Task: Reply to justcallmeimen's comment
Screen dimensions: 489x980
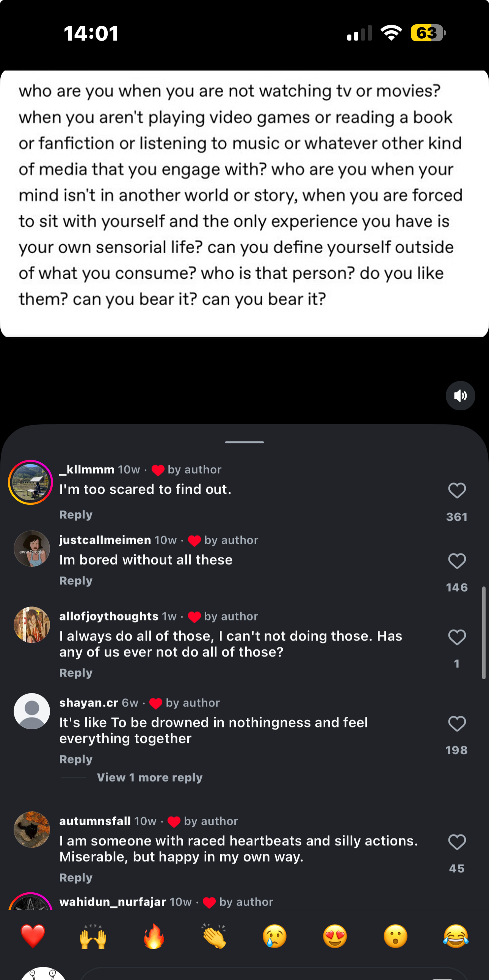Action: [x=76, y=581]
